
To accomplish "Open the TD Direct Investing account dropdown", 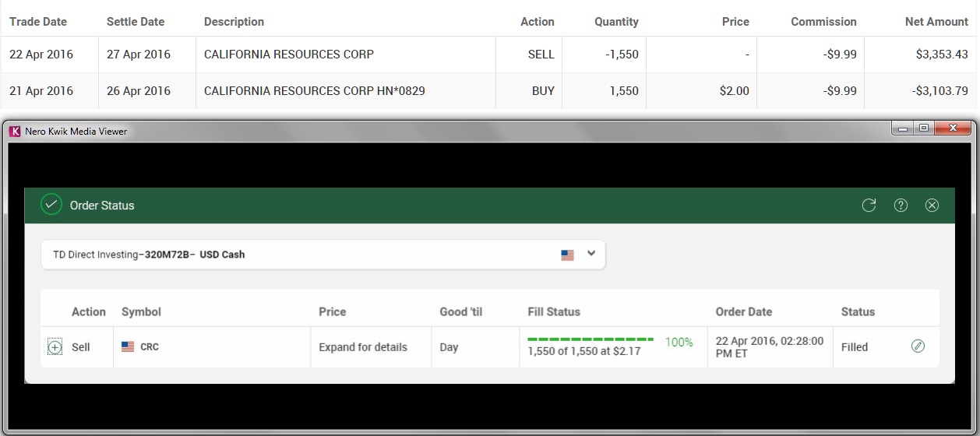I will pyautogui.click(x=323, y=255).
